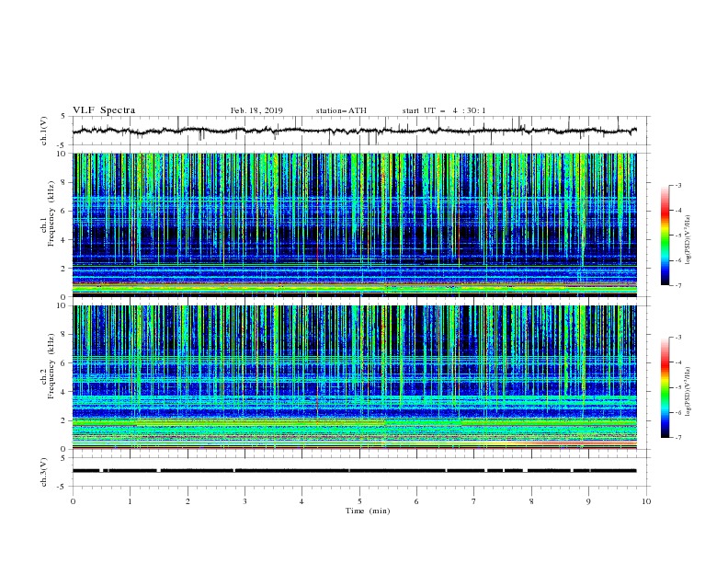Click time axis tick label "3"

coord(245,501)
